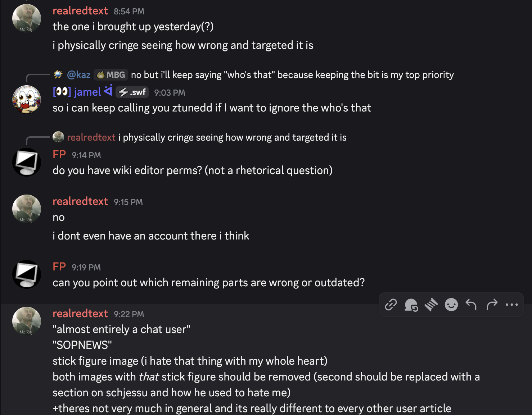The height and width of the screenshot is (415, 532).
Task: Reply to message using left arrow icon
Action: pos(471,305)
